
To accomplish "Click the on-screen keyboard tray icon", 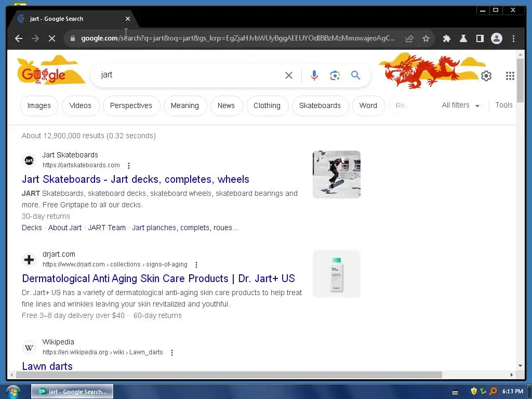I will pos(455,392).
